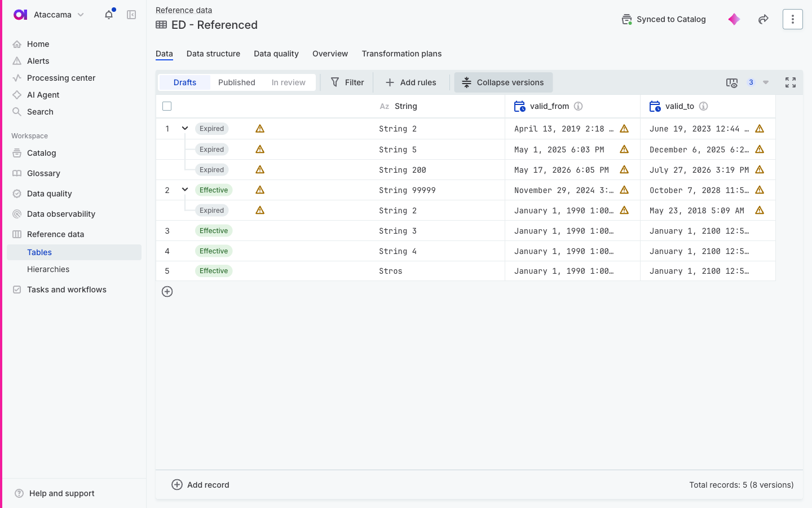The height and width of the screenshot is (508, 812).
Task: Open the Data quality tab
Action: tap(276, 54)
